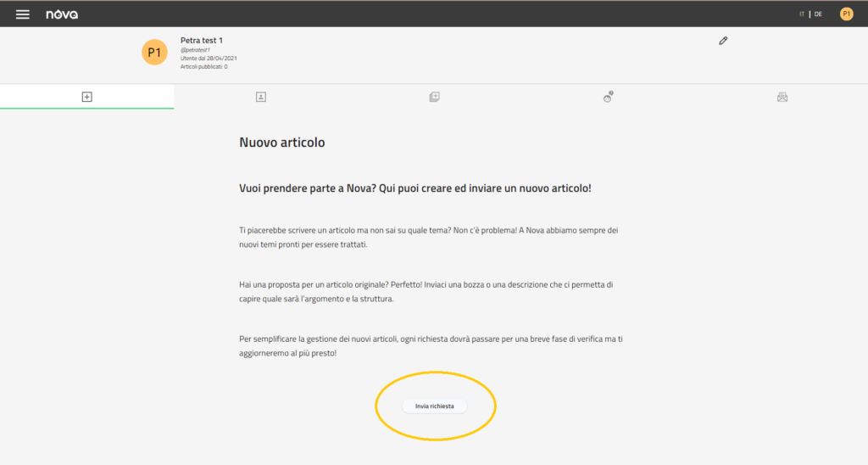Open the stacked articles collection tab
This screenshot has height=465, width=868.
[435, 97]
